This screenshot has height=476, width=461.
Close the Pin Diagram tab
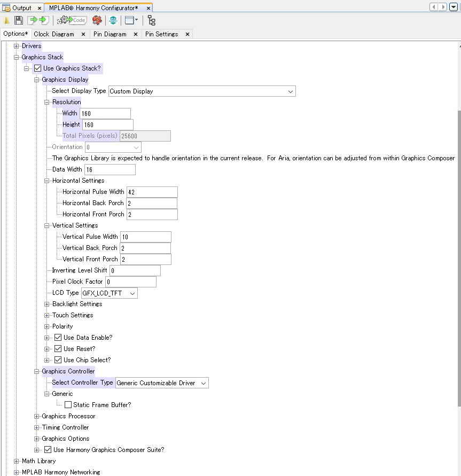pos(136,34)
